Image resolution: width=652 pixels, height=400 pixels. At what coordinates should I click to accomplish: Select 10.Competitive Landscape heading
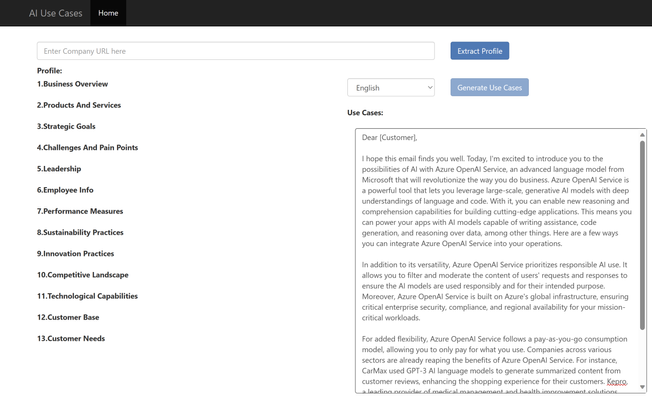[x=82, y=275]
